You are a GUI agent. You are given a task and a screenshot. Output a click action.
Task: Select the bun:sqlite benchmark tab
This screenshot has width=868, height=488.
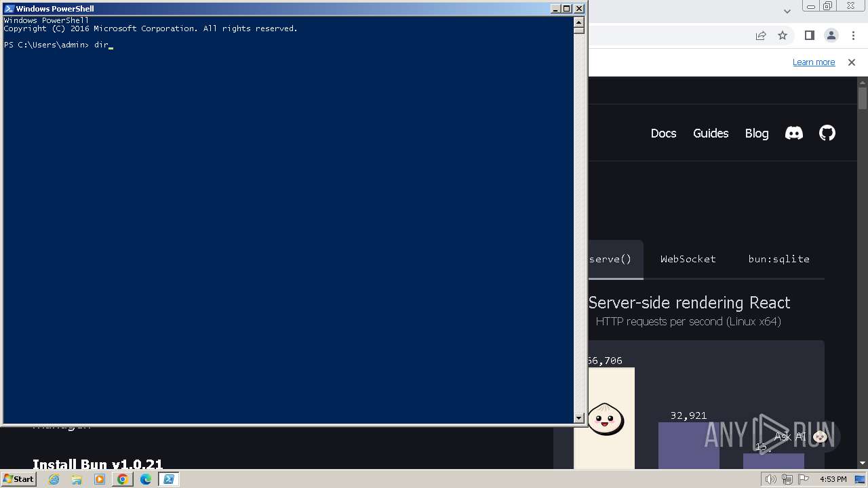[779, 259]
